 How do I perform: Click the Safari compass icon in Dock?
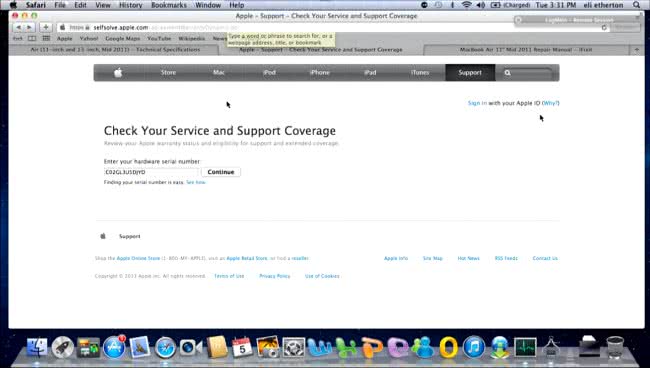165,347
